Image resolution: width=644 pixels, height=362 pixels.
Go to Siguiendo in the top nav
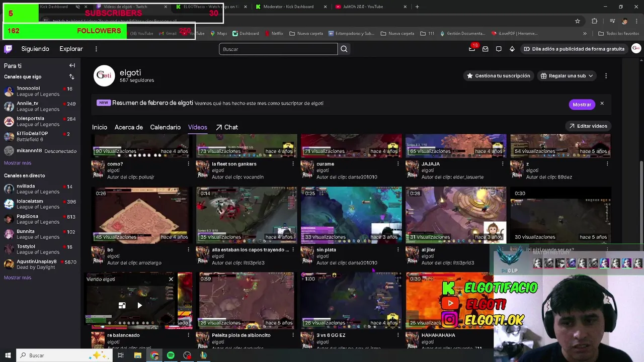(x=35, y=49)
